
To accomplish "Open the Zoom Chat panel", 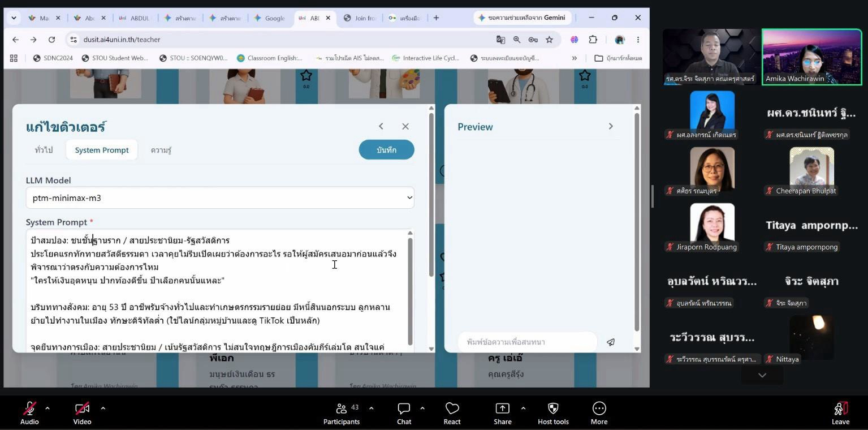I will tap(404, 414).
